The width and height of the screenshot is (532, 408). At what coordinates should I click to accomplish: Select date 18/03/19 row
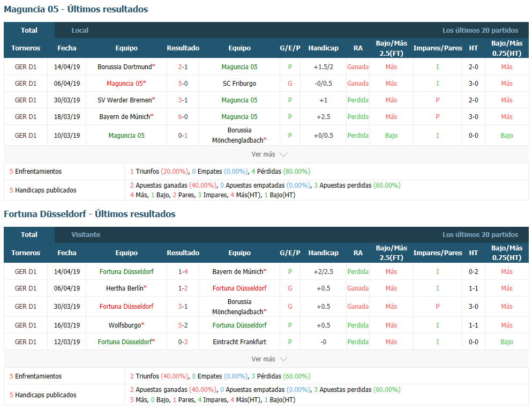[67, 117]
